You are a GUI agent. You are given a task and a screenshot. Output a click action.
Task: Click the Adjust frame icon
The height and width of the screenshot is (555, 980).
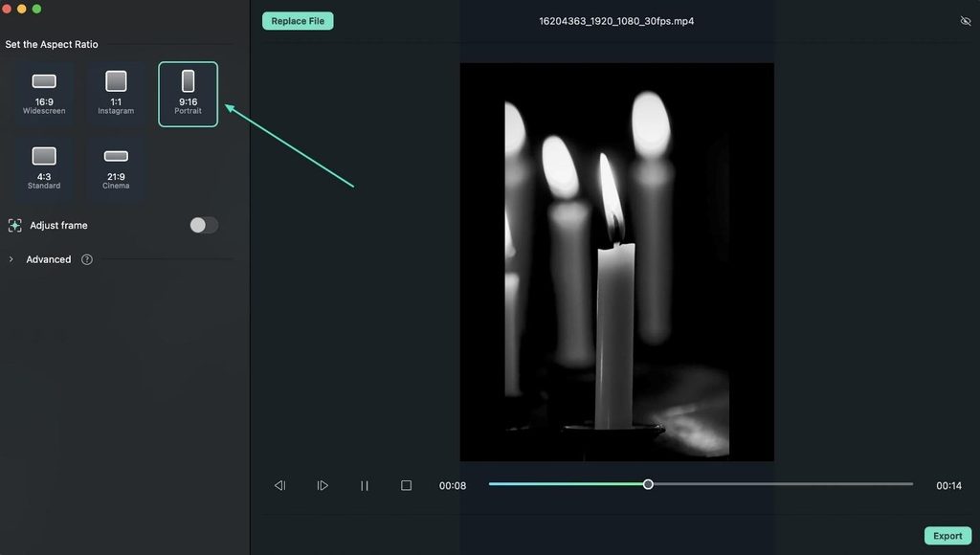pyautogui.click(x=15, y=226)
